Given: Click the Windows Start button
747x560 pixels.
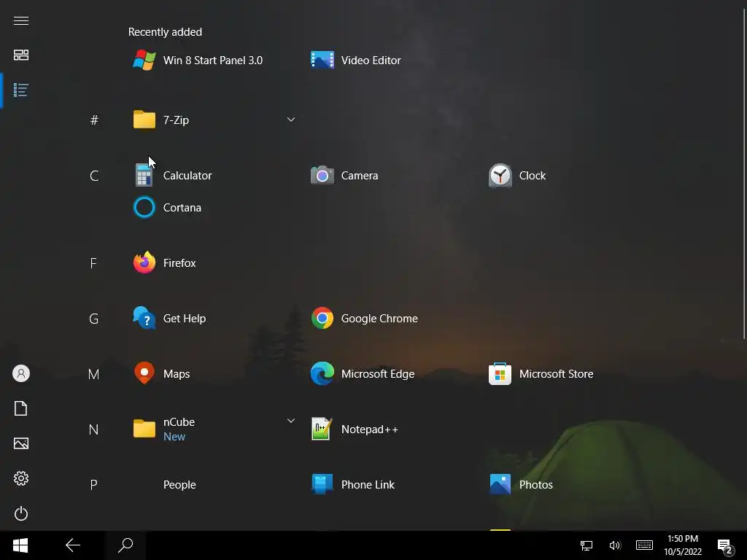Looking at the screenshot, I should [x=20, y=545].
